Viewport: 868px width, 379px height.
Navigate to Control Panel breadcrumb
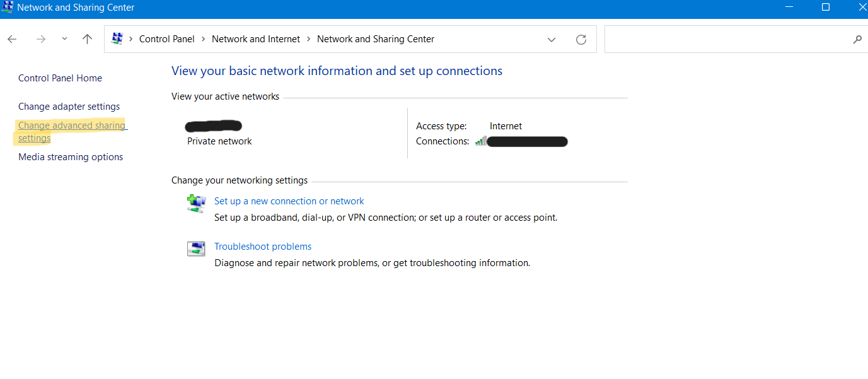166,39
